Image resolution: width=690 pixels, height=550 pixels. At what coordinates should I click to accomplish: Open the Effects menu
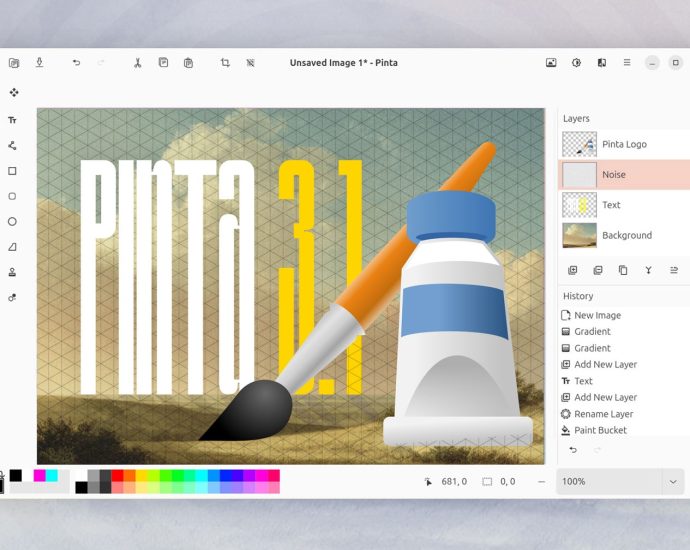coord(601,63)
